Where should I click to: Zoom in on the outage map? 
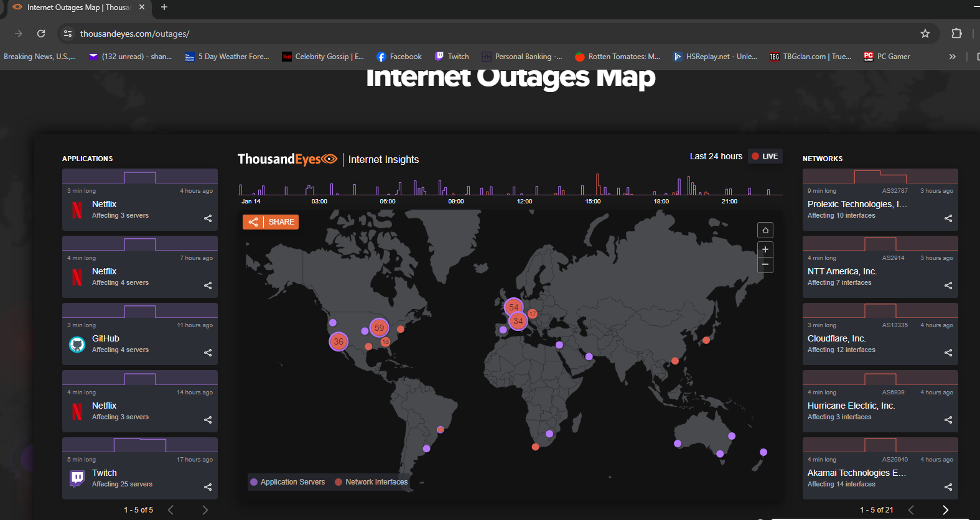coord(765,249)
